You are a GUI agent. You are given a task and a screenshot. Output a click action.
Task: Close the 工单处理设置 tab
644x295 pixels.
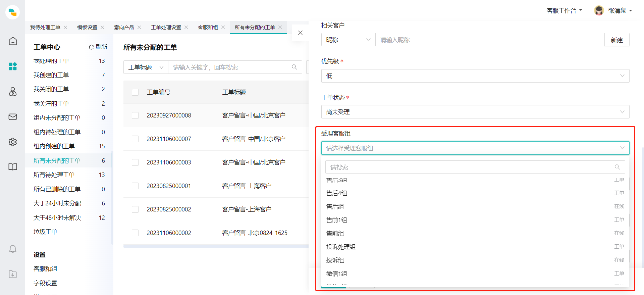[x=186, y=27]
